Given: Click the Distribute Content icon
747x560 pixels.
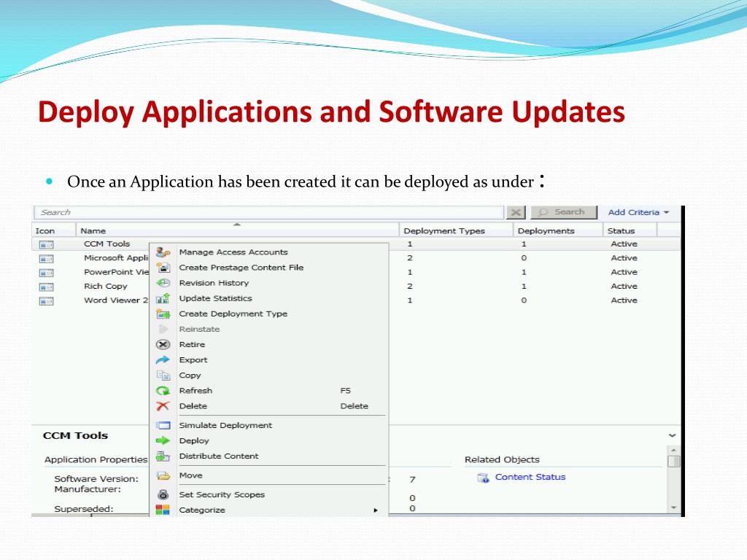Looking at the screenshot, I should [x=163, y=456].
